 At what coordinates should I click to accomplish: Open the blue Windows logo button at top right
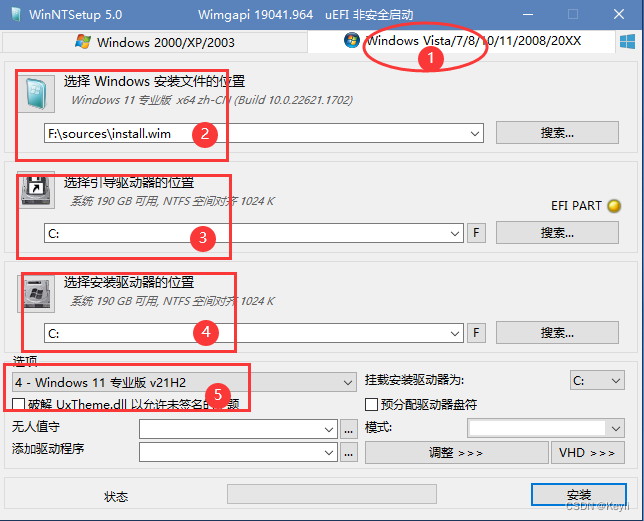(x=627, y=41)
